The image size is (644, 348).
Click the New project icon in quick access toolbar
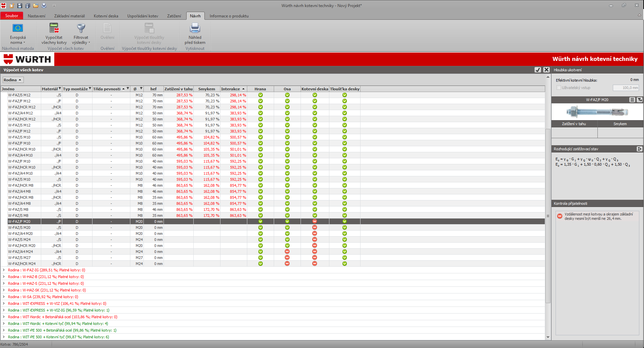(12, 6)
